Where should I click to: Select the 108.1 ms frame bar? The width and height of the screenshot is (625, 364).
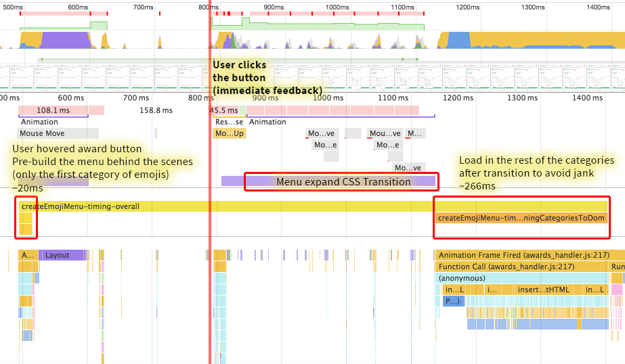pos(53,110)
